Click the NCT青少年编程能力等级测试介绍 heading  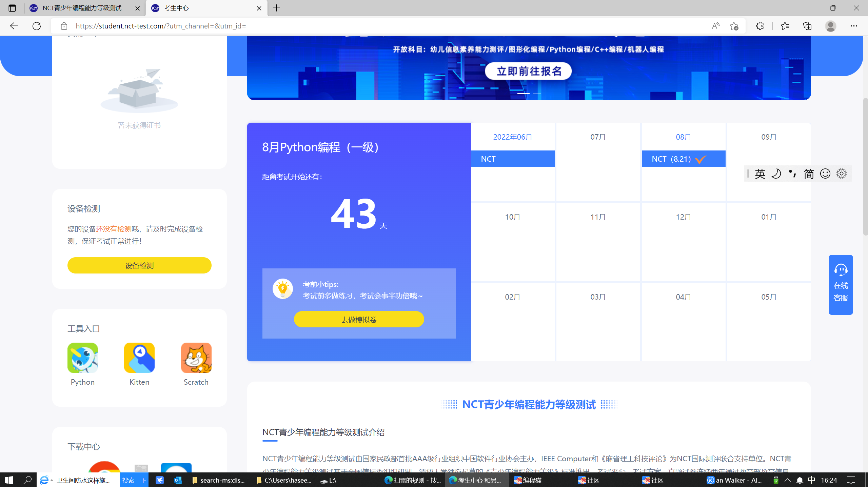(323, 432)
